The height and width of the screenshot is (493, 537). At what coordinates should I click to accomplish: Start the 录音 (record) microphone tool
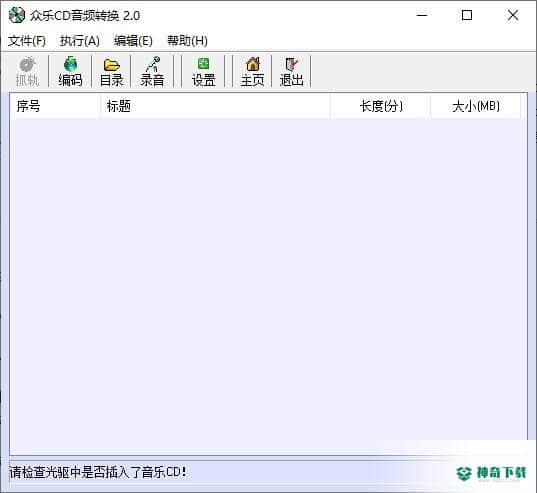click(x=152, y=71)
